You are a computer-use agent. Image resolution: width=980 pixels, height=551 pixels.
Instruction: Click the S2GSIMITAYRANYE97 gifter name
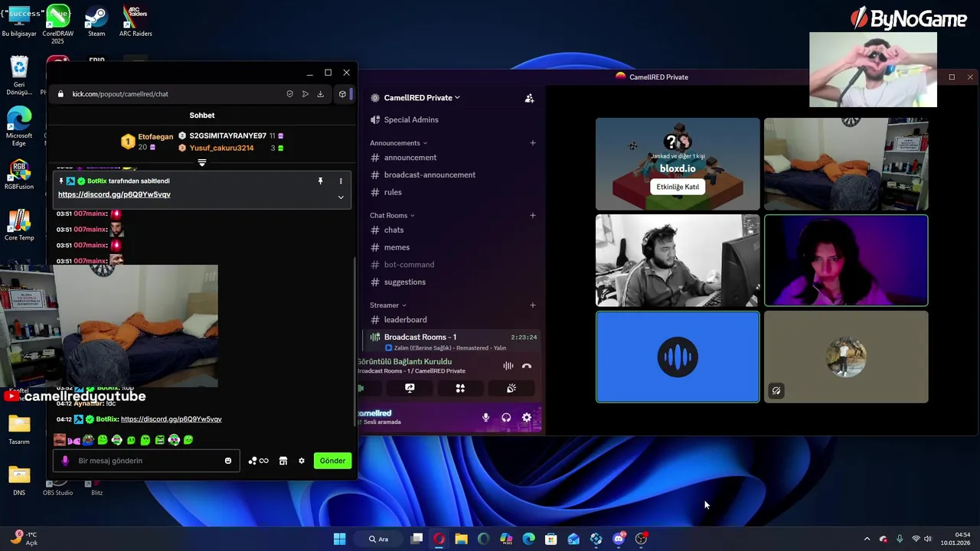[227, 136]
